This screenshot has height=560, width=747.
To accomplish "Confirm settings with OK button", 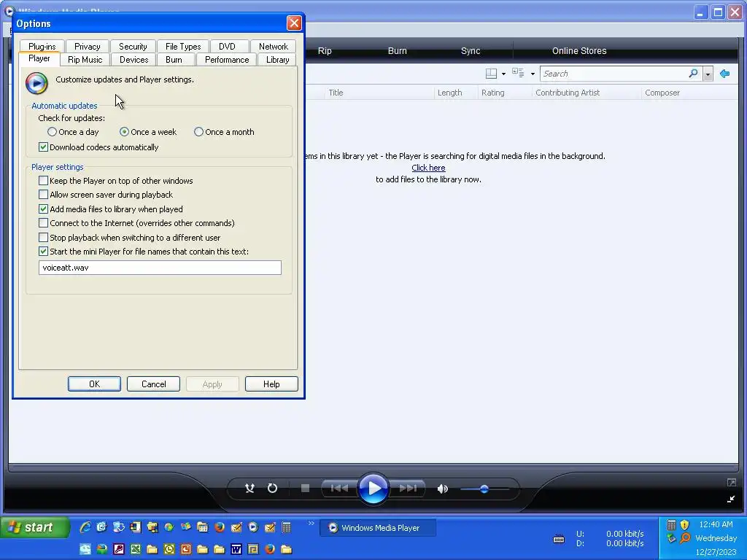I will [94, 384].
